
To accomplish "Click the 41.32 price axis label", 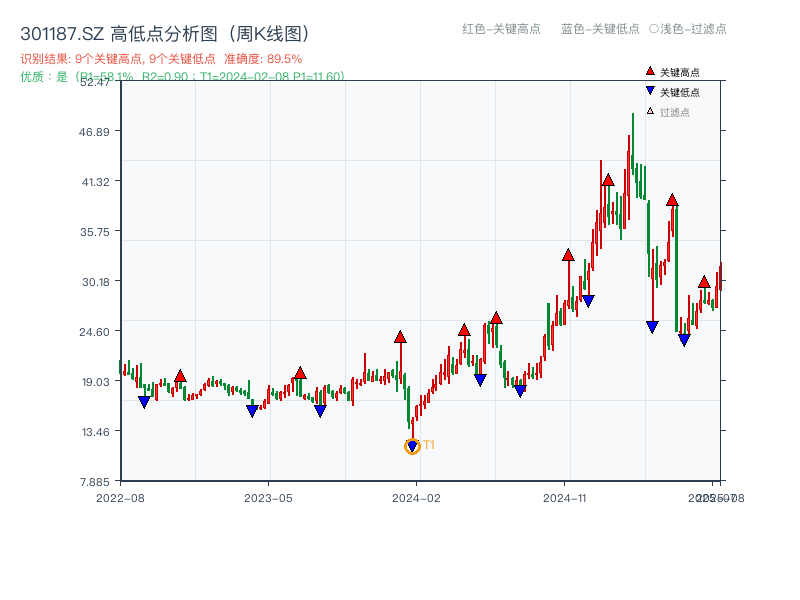I will click(95, 182).
